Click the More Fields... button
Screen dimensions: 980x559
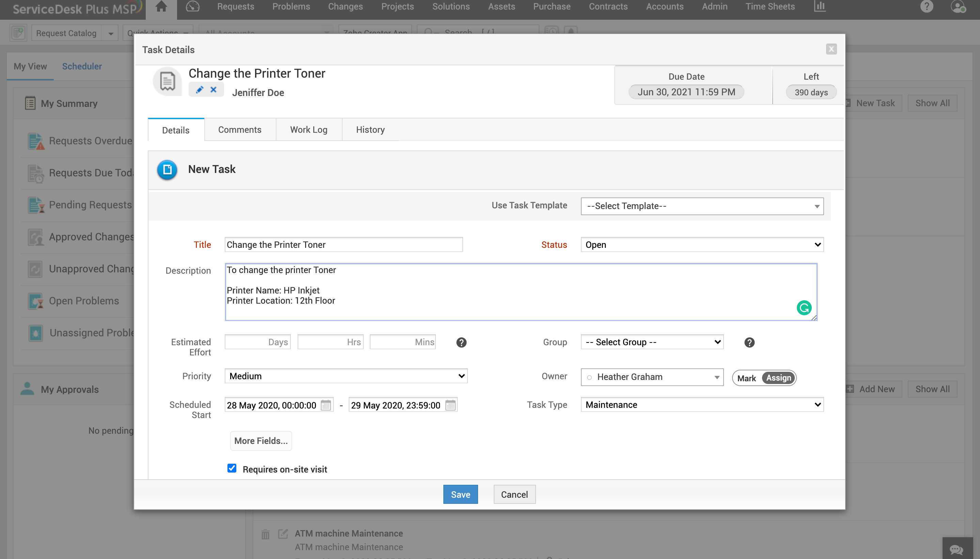pyautogui.click(x=261, y=441)
